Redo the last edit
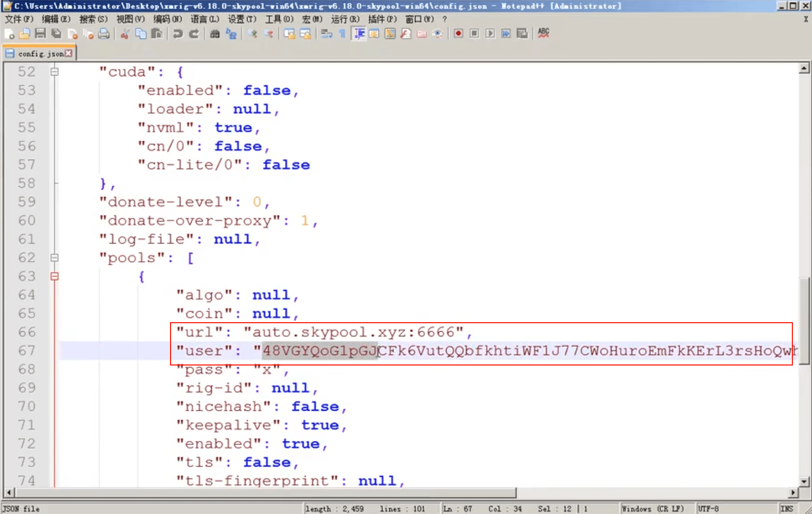 [194, 34]
